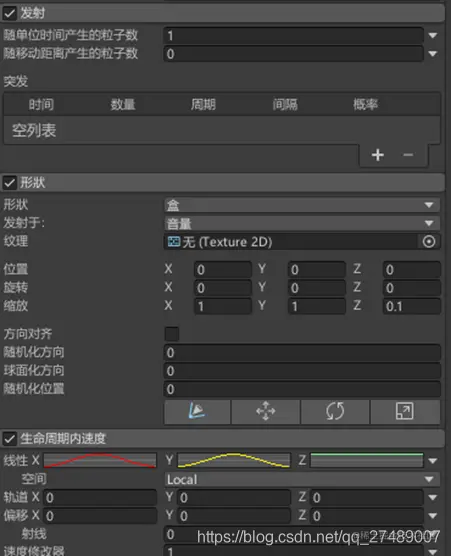Viewport: 451px width, 556px height.
Task: Click the 随机化位置 value field
Action: pyautogui.click(x=302, y=389)
